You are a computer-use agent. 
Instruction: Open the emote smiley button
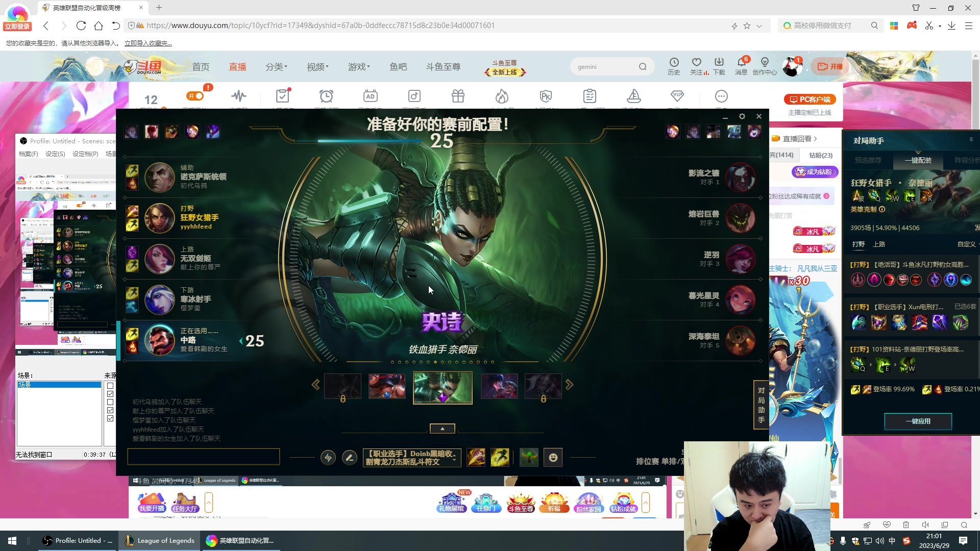click(x=553, y=458)
